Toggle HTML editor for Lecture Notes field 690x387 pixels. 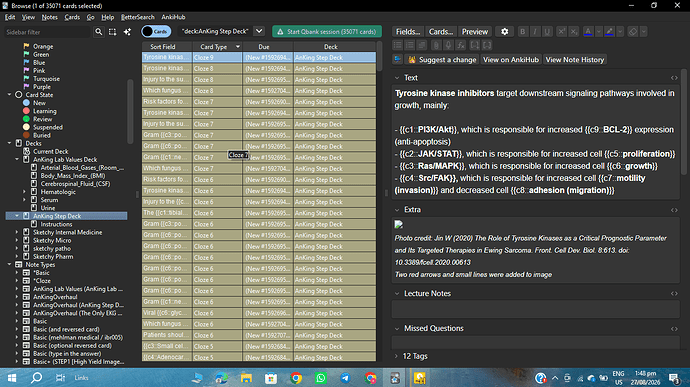(674, 294)
